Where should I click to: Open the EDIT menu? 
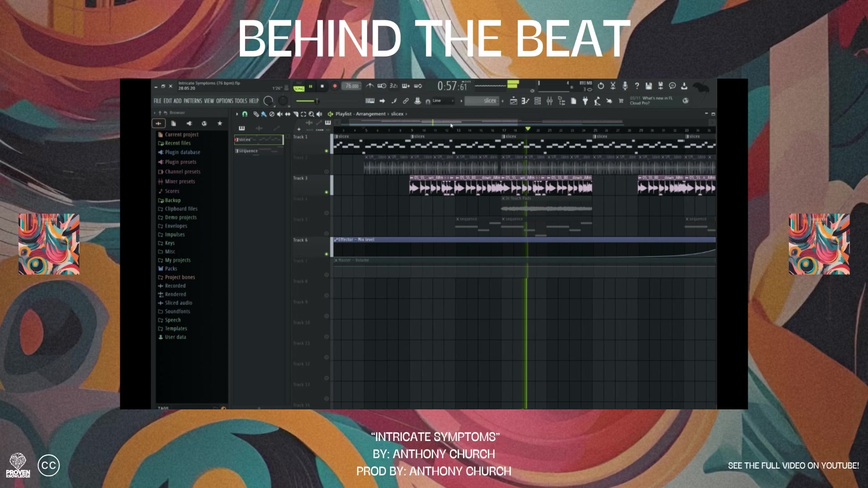tap(168, 101)
